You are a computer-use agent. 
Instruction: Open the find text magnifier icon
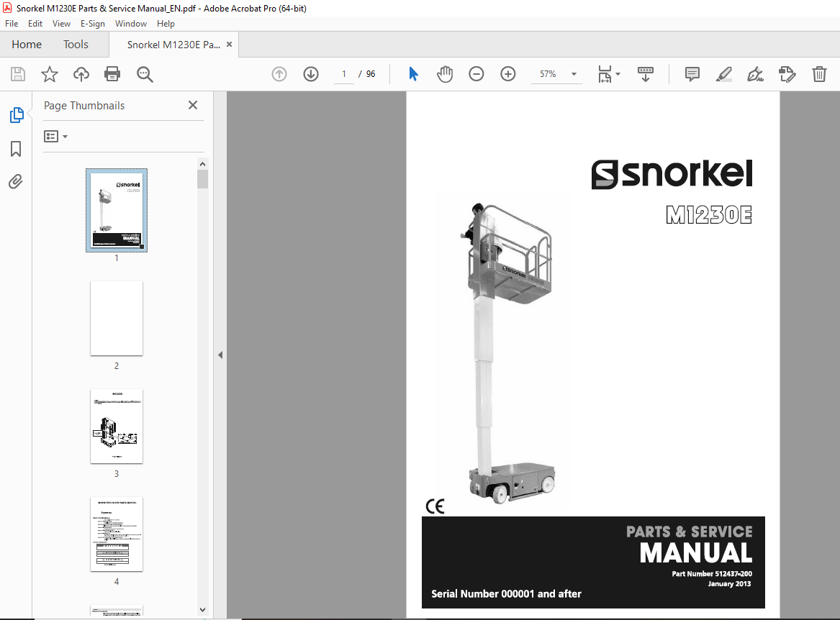tap(145, 74)
